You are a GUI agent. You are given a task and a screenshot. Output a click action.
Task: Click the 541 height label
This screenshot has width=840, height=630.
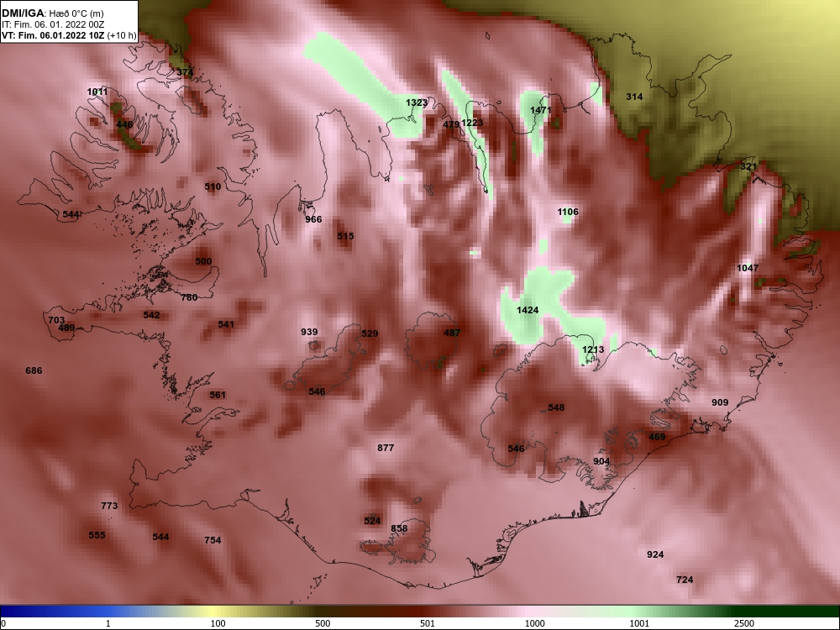click(226, 324)
